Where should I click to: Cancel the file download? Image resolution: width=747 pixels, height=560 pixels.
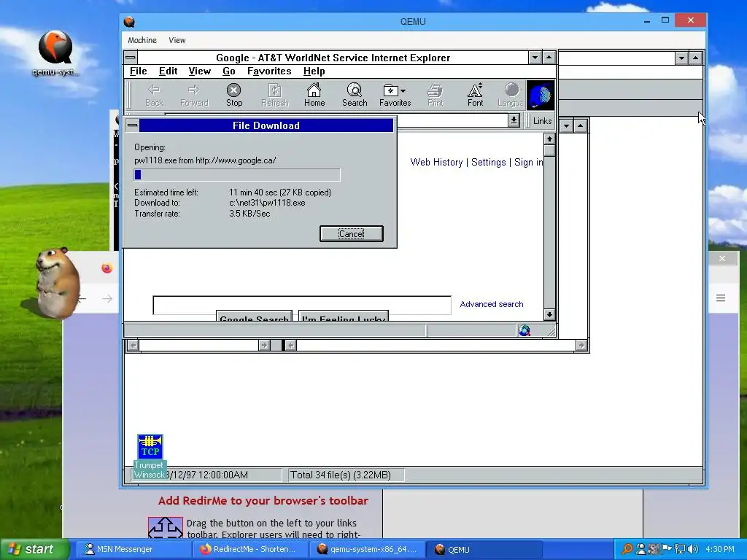351,234
